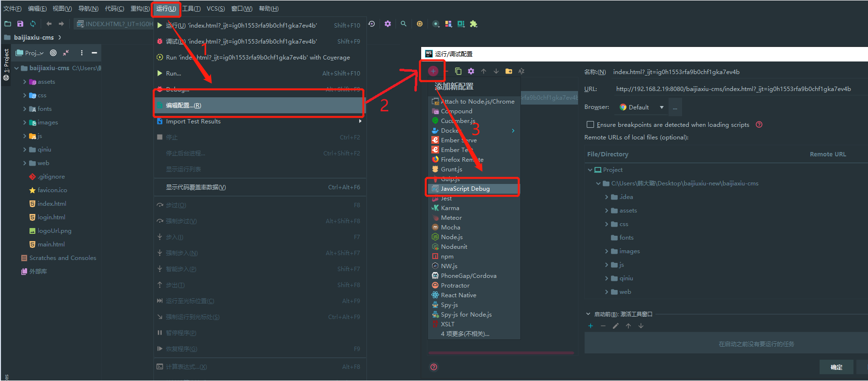Move configuration down with down arrow icon
This screenshot has height=381, width=868.
coord(496,71)
